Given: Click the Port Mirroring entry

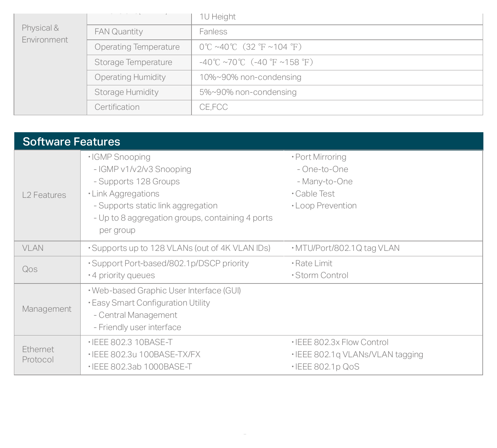Looking at the screenshot, I should pos(321,157).
